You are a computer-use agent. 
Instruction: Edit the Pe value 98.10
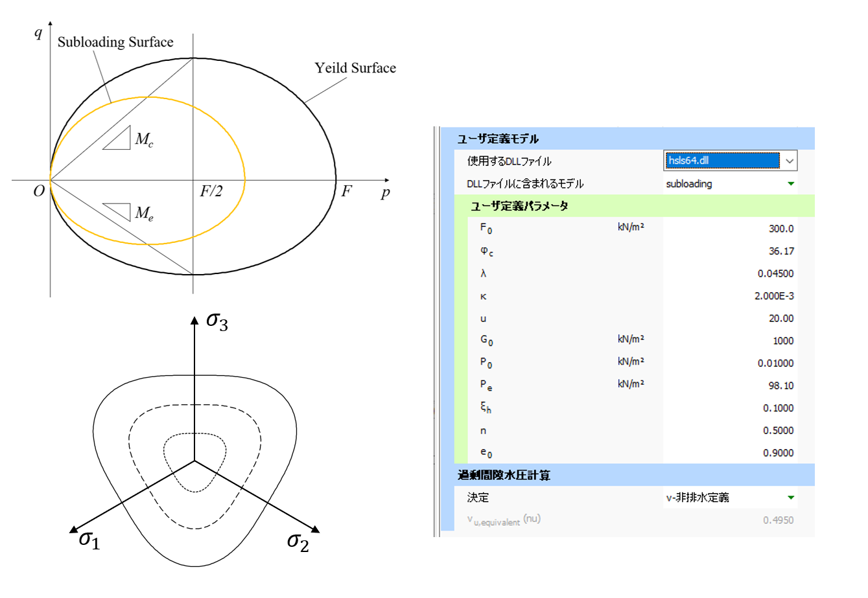[780, 385]
